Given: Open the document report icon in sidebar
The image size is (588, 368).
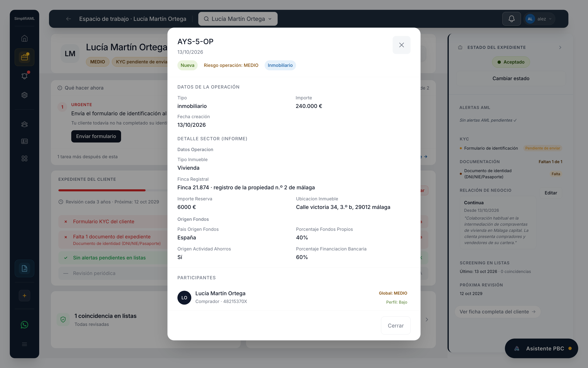Looking at the screenshot, I should tap(24, 268).
